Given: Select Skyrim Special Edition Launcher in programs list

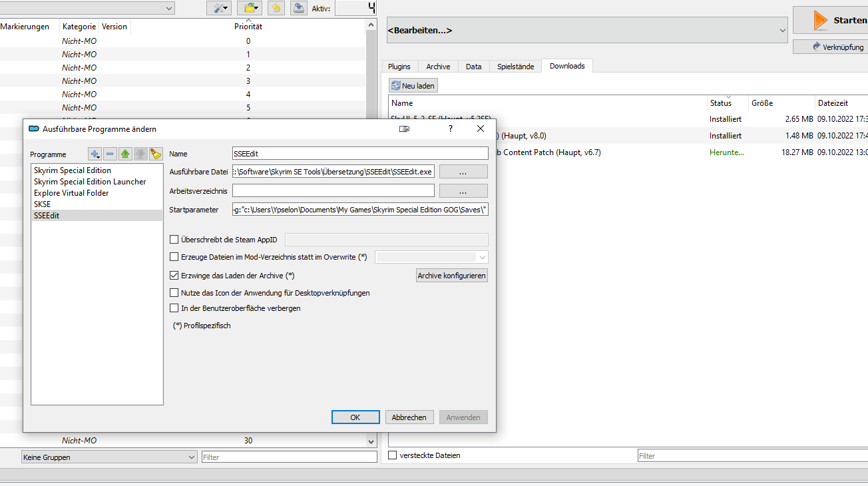Looking at the screenshot, I should 90,182.
